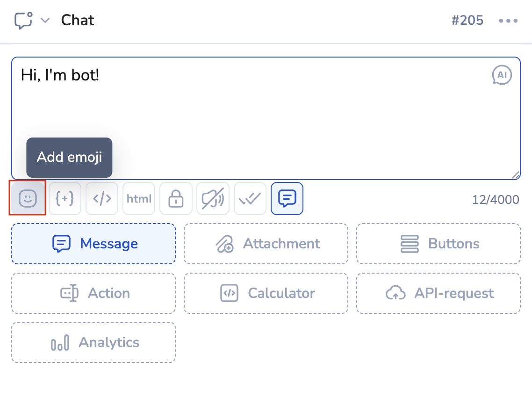Viewport: 532px width, 406px height.
Task: Insert a variable with the curly braces icon
Action: click(x=65, y=198)
